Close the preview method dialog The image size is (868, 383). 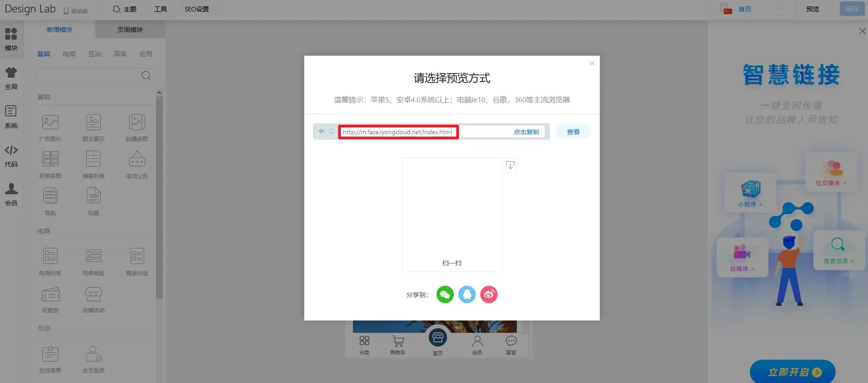(592, 63)
